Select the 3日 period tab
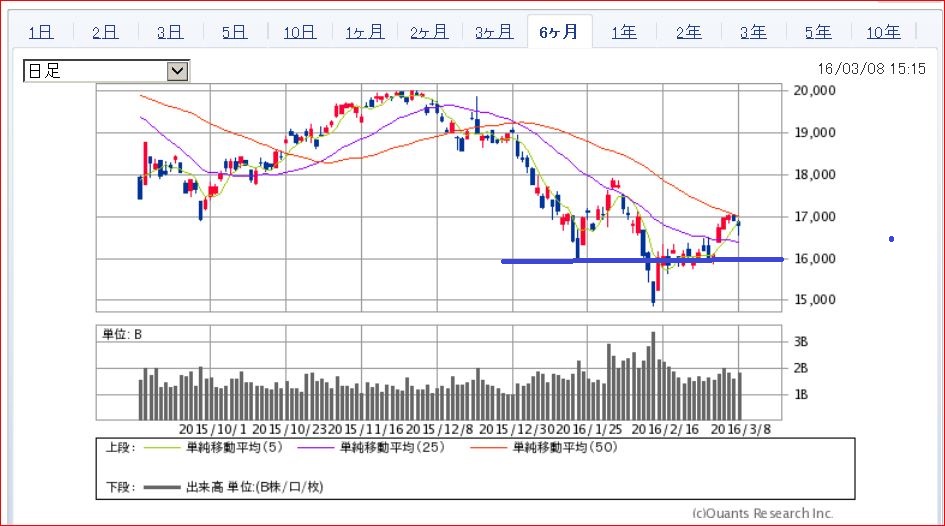This screenshot has width=945, height=526. (169, 32)
